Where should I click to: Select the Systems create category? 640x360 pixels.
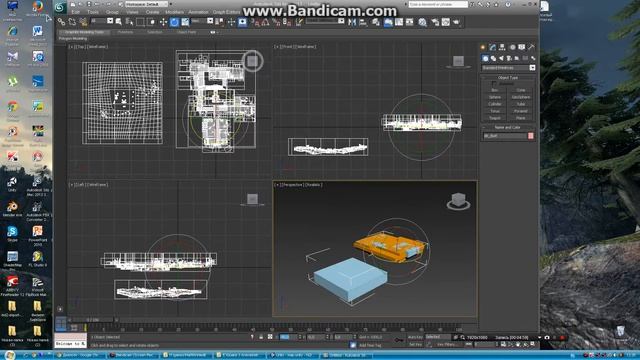(x=533, y=58)
